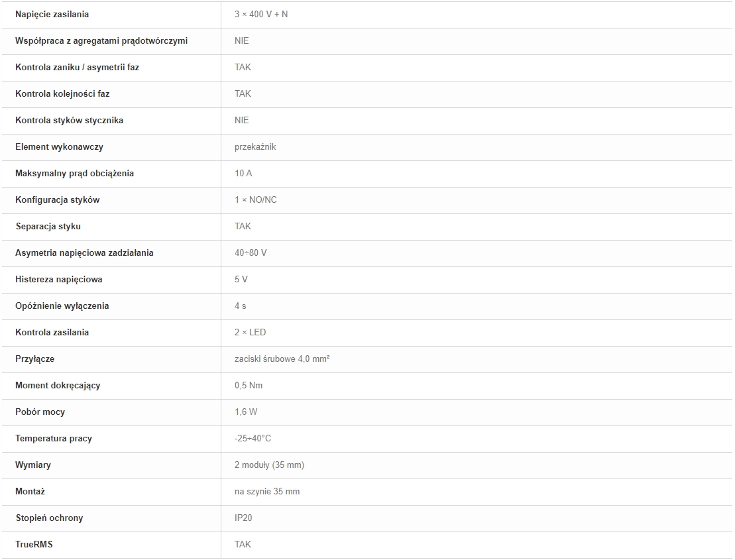Select the "2 moduły (35 mm)" dimensions value
The width and height of the screenshot is (735, 560).
(x=269, y=465)
